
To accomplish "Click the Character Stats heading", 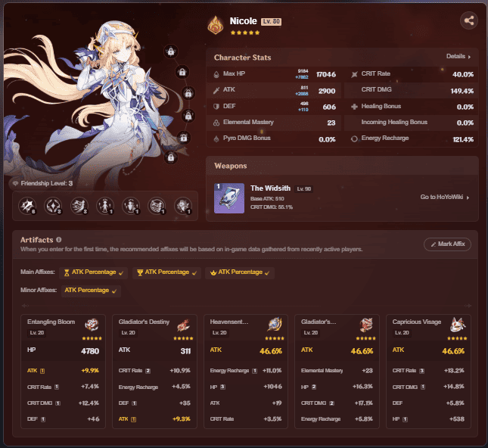I will point(242,58).
